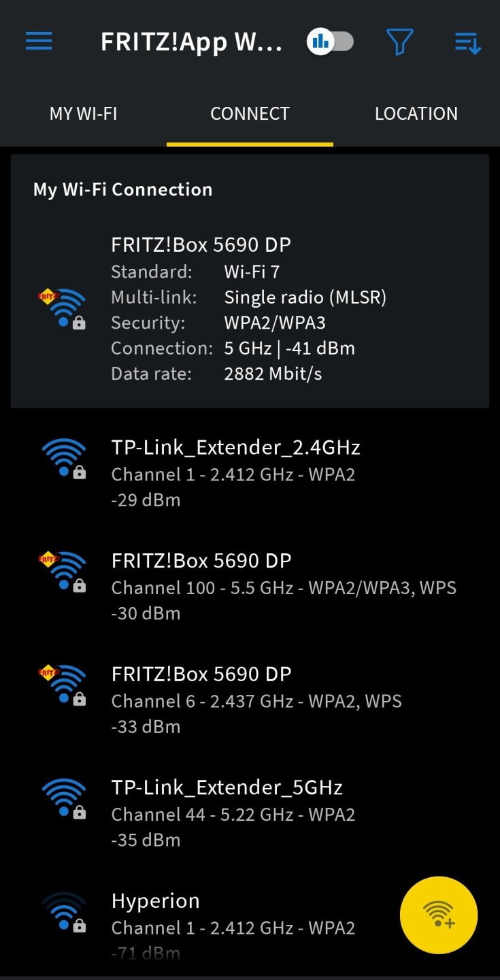This screenshot has width=500, height=980.
Task: Open the network filter funnel icon
Action: point(400,42)
